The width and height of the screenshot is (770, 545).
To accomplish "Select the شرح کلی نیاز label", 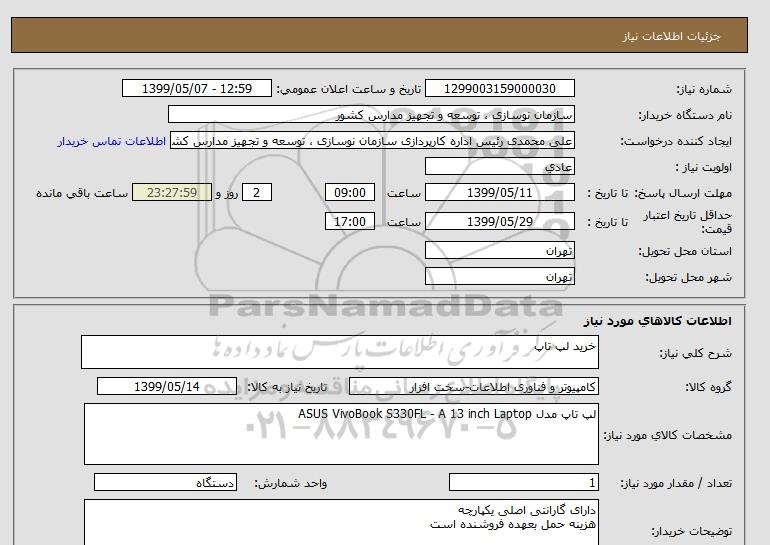I will click(695, 353).
